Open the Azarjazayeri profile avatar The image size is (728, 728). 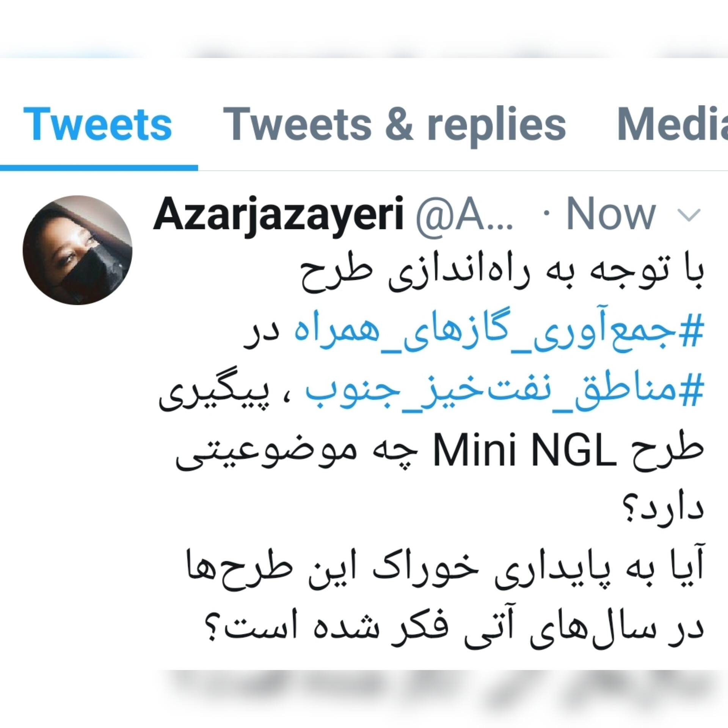(x=78, y=250)
